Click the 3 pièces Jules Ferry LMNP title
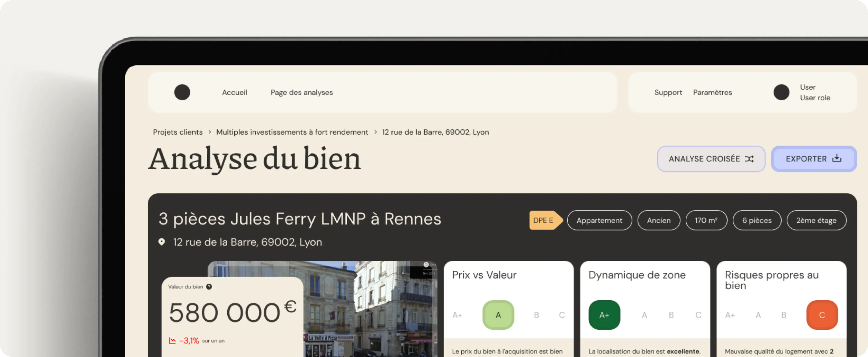This screenshot has height=357, width=868. (x=300, y=219)
